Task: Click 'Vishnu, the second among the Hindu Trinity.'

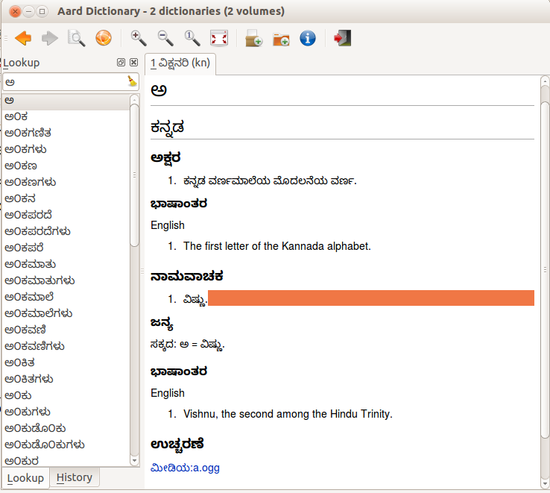Action: (288, 414)
